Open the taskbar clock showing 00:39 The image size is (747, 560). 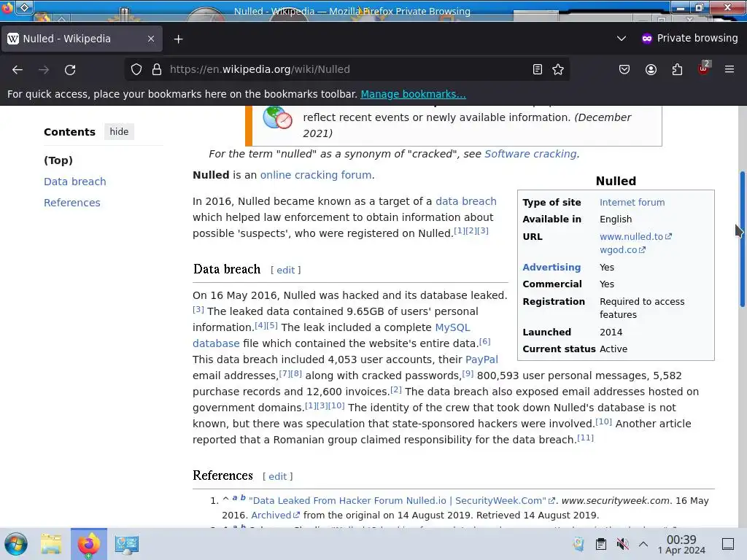click(x=681, y=544)
